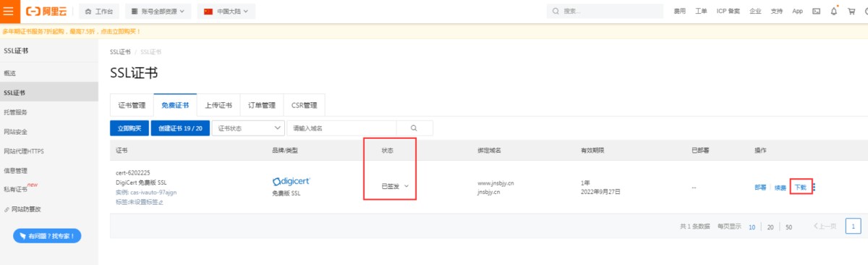Click the 状态 column header
The width and height of the screenshot is (868, 265).
[388, 151]
